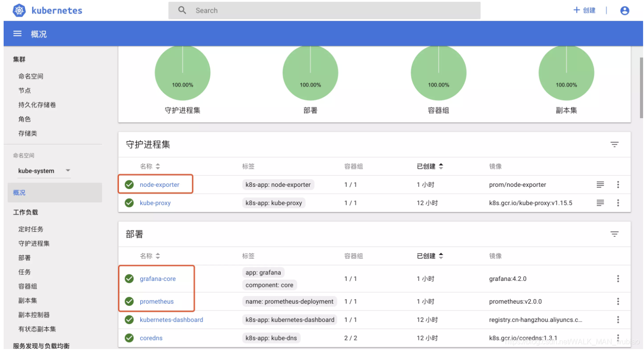Click the 创建 button in header
Image resolution: width=644 pixels, height=350 pixels.
(x=584, y=10)
